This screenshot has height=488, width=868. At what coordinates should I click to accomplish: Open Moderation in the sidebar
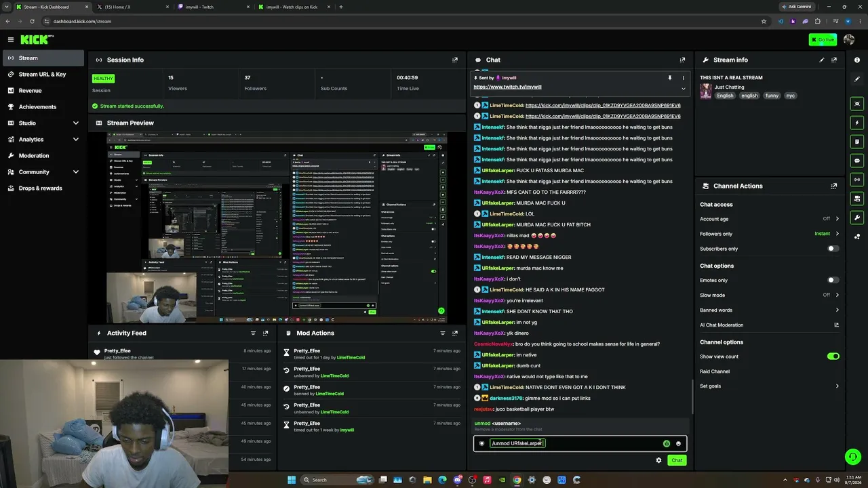click(42, 155)
